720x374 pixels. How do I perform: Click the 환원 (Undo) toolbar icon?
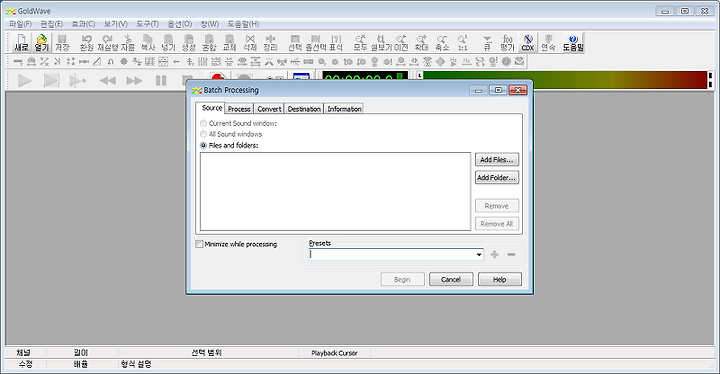86,43
